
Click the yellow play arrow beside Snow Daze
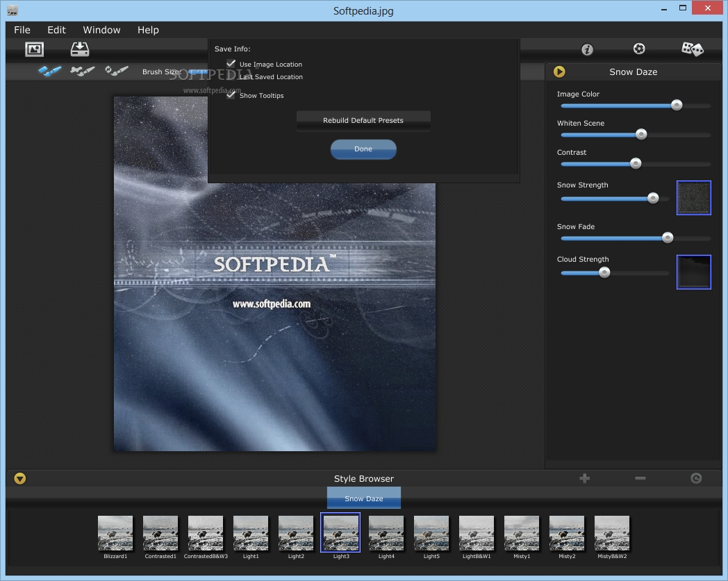point(559,71)
